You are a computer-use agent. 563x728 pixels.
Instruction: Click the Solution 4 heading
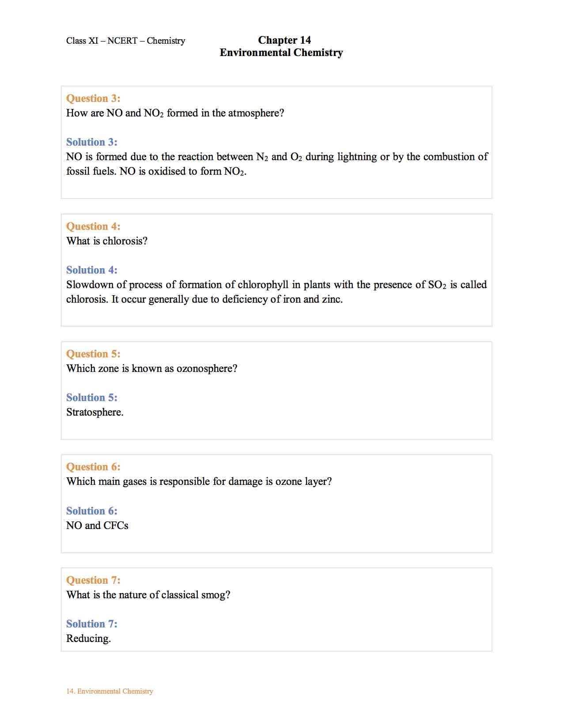tap(92, 270)
